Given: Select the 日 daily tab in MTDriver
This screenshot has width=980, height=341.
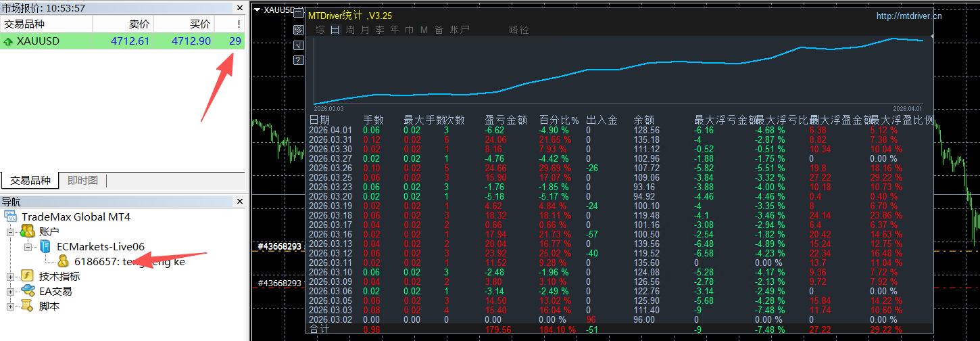Looking at the screenshot, I should 335,30.
